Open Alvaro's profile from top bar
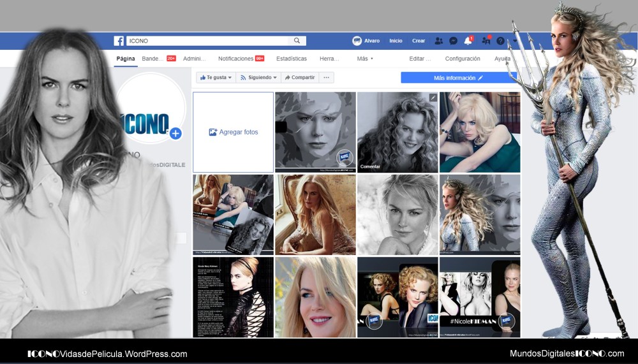The image size is (638, 364). pos(366,41)
